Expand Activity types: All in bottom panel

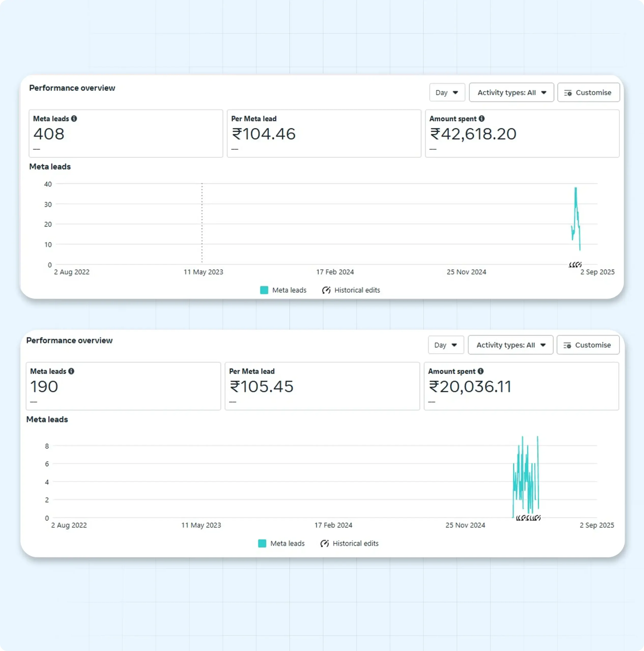510,345
